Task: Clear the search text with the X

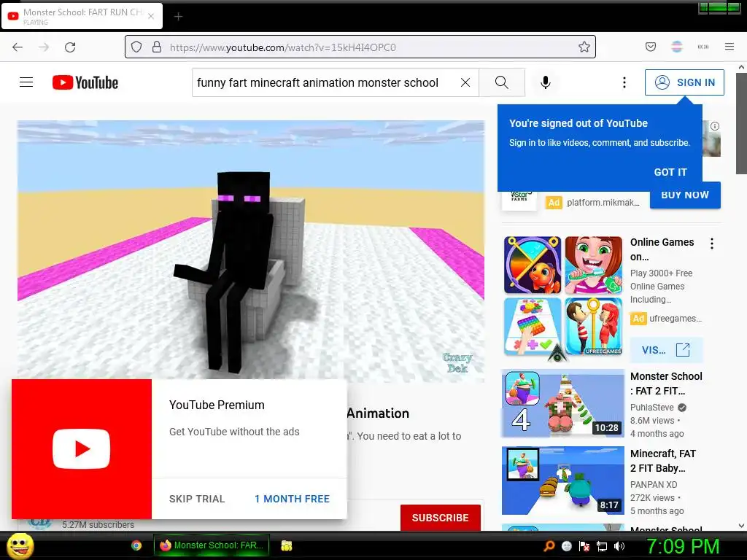Action: [x=465, y=82]
